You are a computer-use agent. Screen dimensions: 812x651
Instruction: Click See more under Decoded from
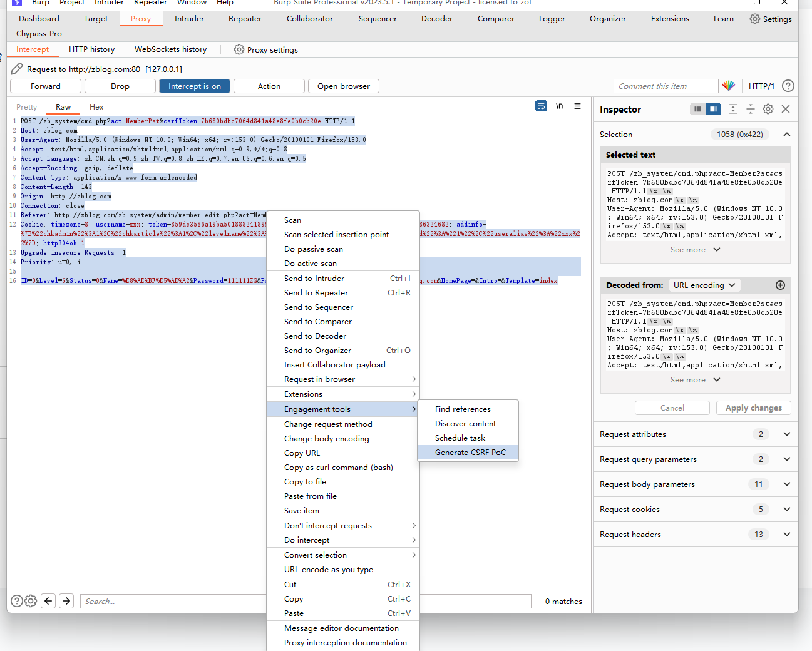click(695, 380)
